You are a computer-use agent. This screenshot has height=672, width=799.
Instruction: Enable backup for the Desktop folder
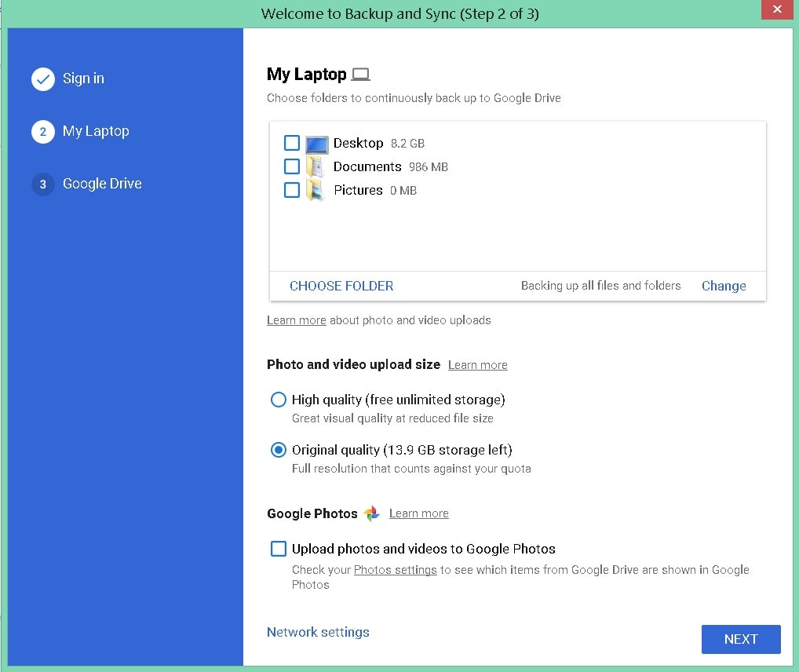[292, 143]
